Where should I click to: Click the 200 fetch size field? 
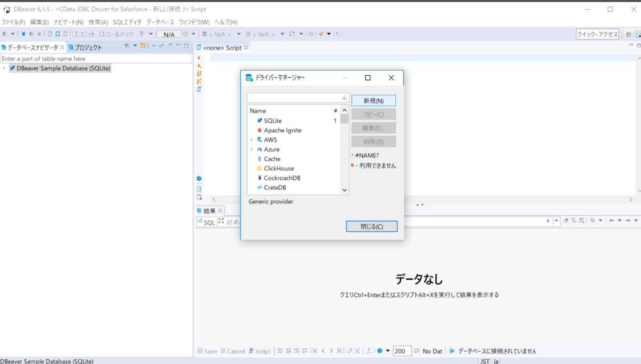coord(402,351)
